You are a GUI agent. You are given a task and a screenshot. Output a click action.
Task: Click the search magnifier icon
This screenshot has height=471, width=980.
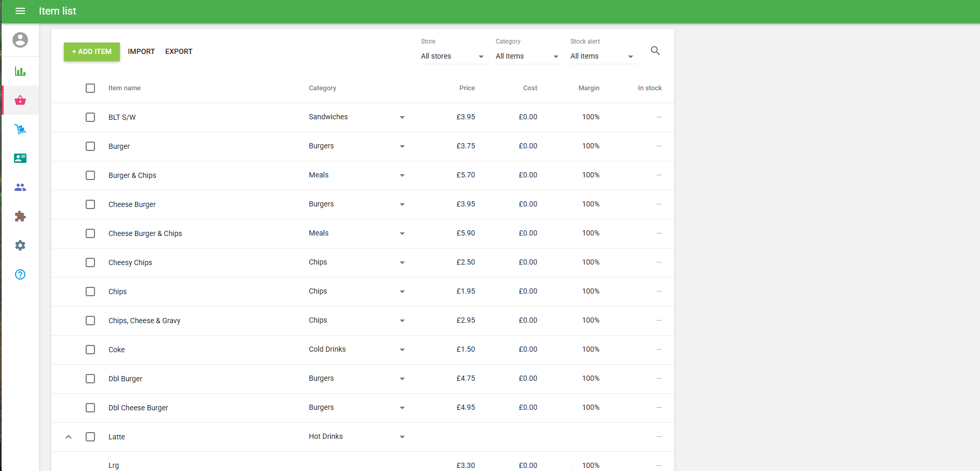tap(655, 51)
